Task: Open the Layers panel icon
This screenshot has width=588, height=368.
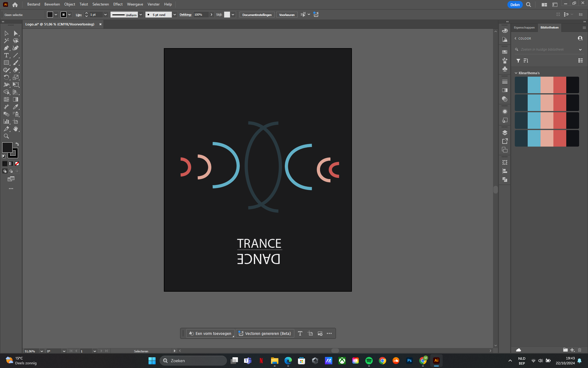Action: [x=505, y=132]
